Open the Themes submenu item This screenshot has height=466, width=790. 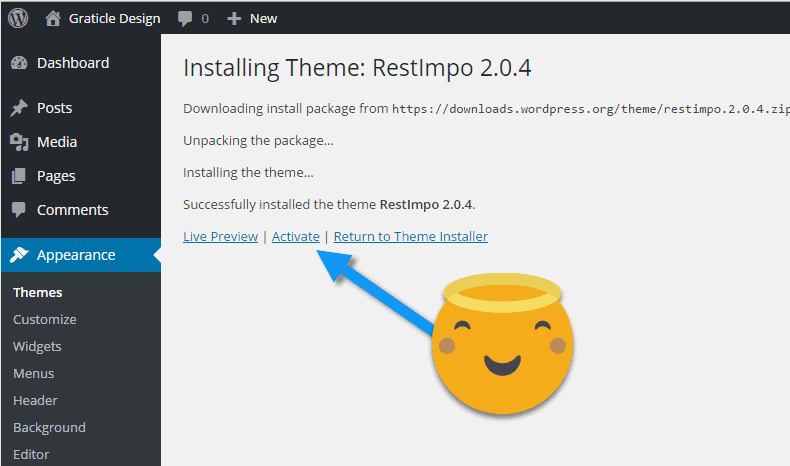[x=38, y=293]
